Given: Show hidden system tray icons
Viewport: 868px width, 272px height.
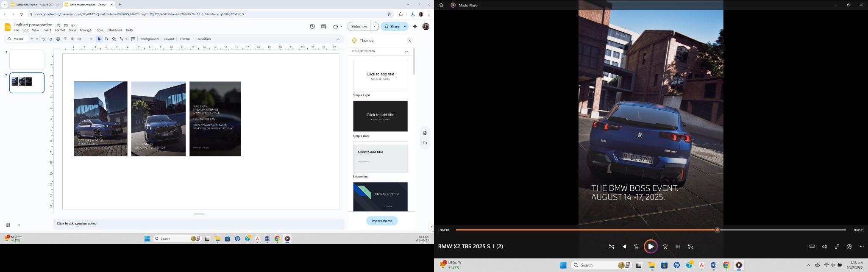Looking at the screenshot, I should (808, 265).
